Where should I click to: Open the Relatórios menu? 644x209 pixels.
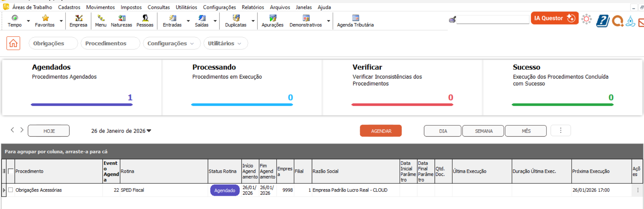[253, 7]
